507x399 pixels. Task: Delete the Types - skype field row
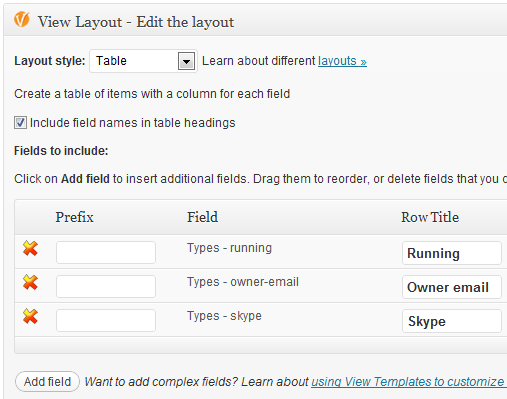point(30,316)
